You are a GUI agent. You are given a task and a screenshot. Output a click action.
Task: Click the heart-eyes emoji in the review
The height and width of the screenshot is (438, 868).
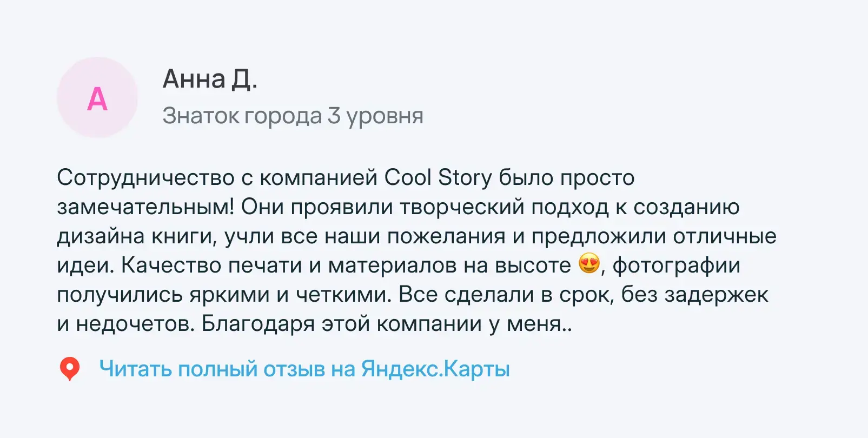[589, 264]
